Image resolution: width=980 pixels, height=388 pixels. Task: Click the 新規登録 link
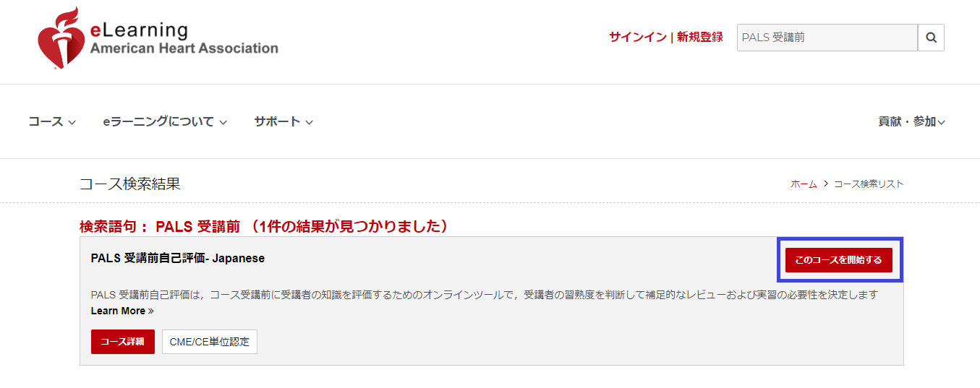pos(700,38)
